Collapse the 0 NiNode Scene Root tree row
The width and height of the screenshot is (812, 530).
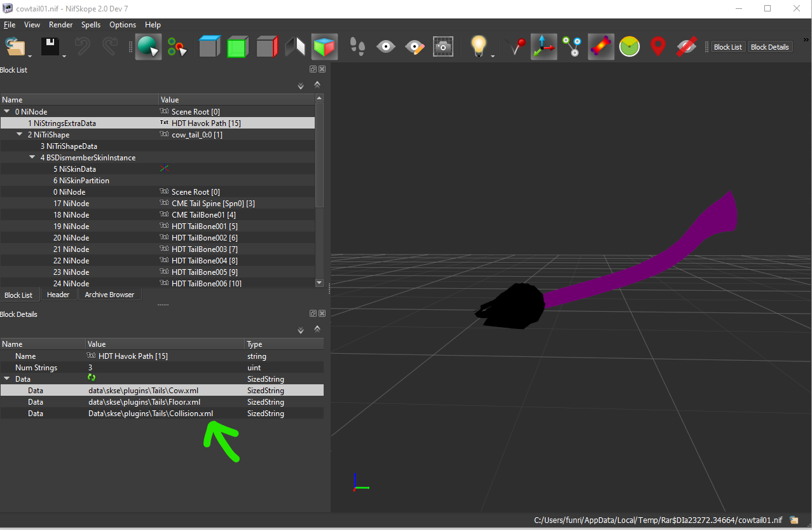point(7,111)
